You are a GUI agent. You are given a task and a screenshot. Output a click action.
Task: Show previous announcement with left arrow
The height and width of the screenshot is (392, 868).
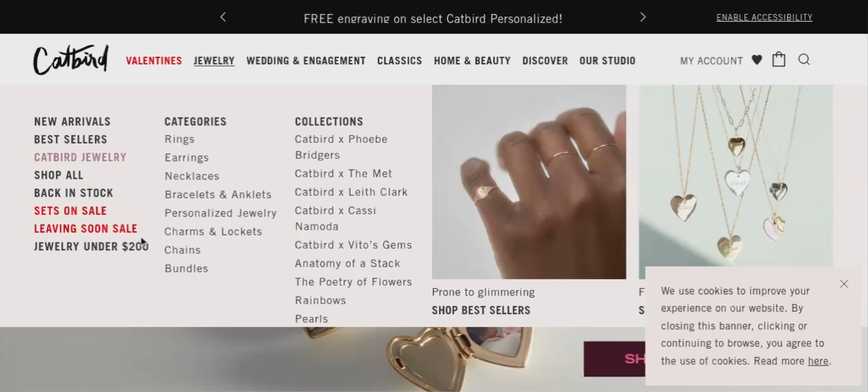[223, 17]
